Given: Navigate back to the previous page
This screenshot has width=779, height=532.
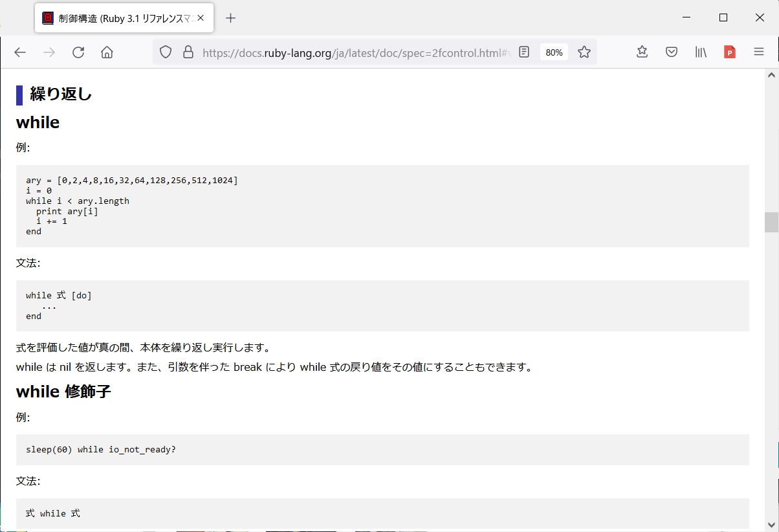Looking at the screenshot, I should click(20, 52).
